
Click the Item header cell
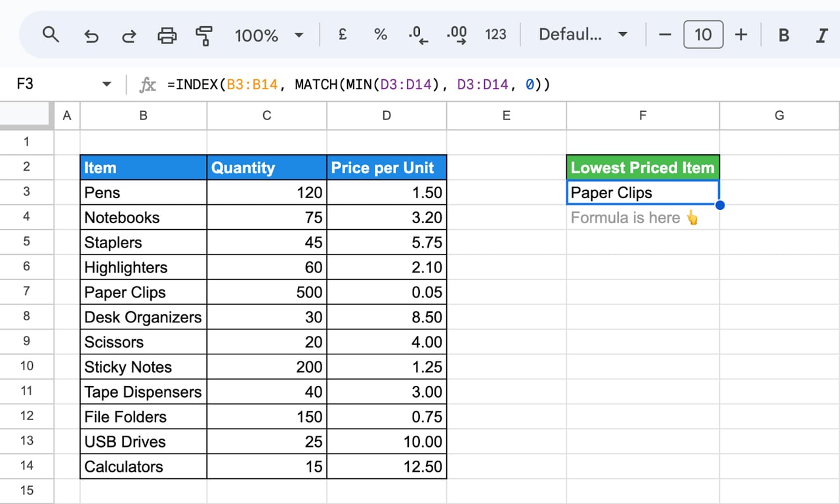pyautogui.click(x=143, y=167)
